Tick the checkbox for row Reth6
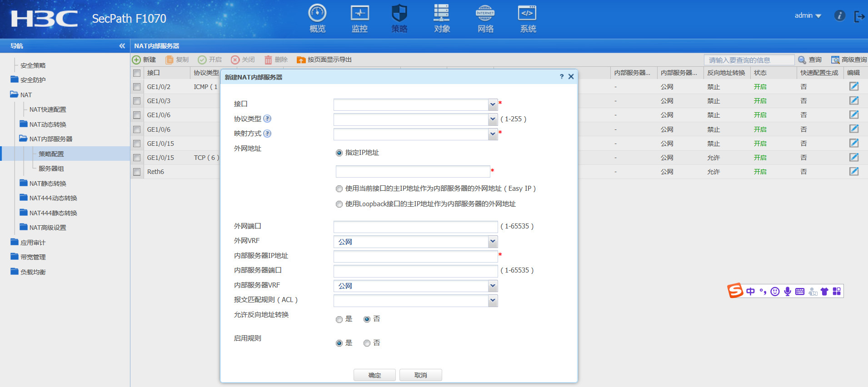868x387 pixels. pyautogui.click(x=137, y=172)
